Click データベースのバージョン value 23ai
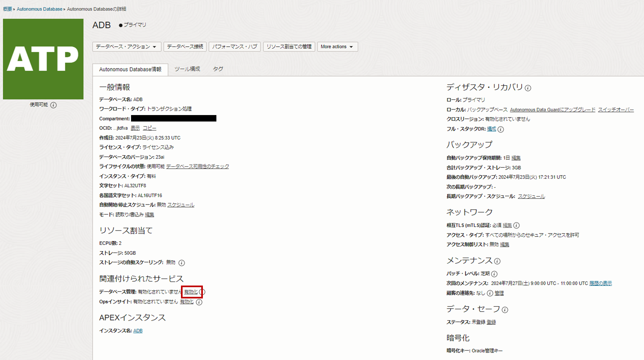The image size is (644, 360). pyautogui.click(x=160, y=157)
